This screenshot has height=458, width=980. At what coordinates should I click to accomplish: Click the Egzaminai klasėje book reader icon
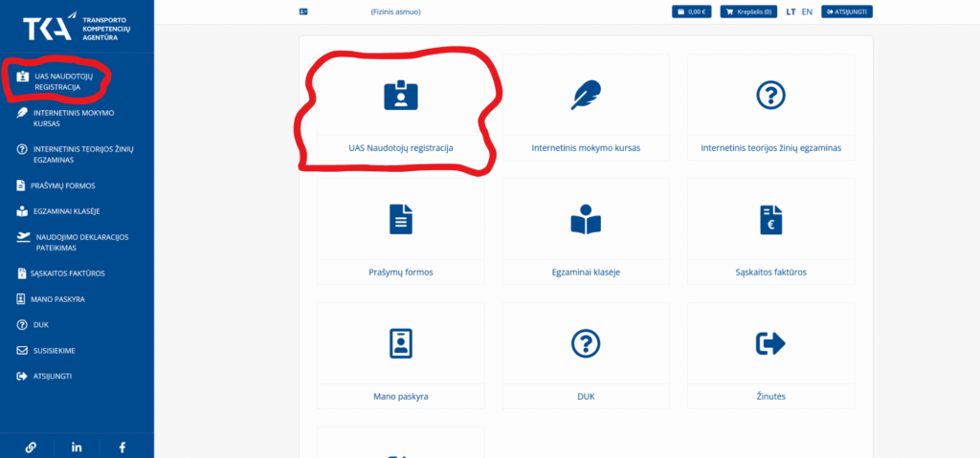[x=585, y=219]
